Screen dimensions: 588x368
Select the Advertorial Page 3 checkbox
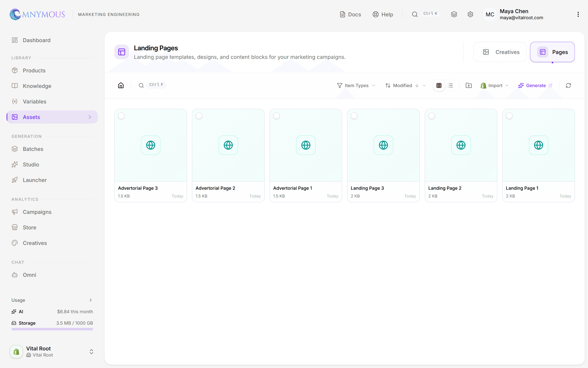click(121, 116)
